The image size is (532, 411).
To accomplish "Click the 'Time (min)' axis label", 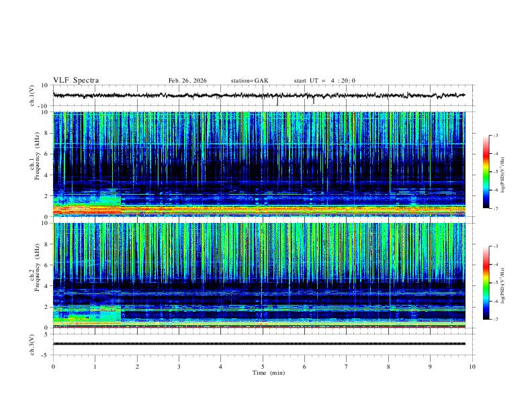I will click(269, 373).
